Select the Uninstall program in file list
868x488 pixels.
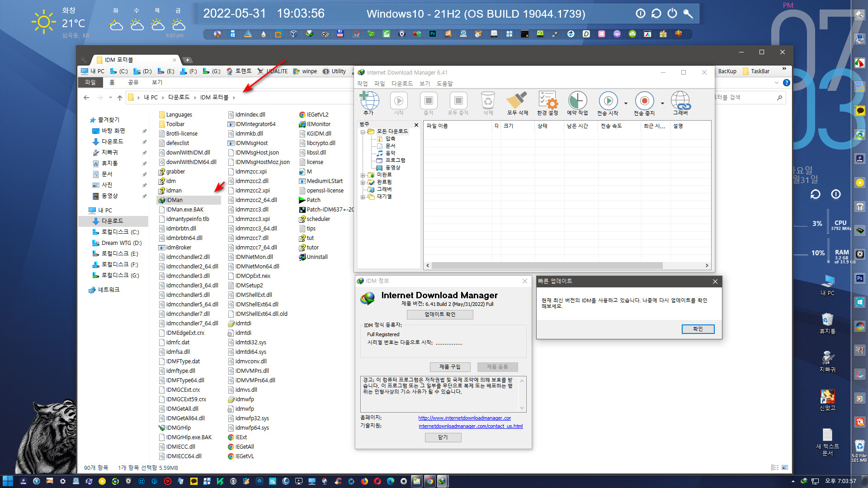click(x=313, y=257)
